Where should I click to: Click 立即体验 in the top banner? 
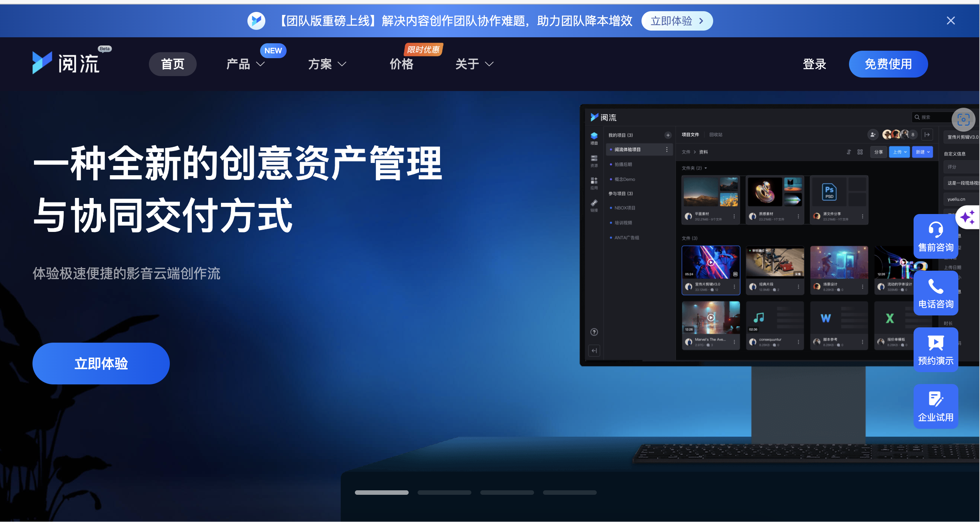(x=677, y=21)
